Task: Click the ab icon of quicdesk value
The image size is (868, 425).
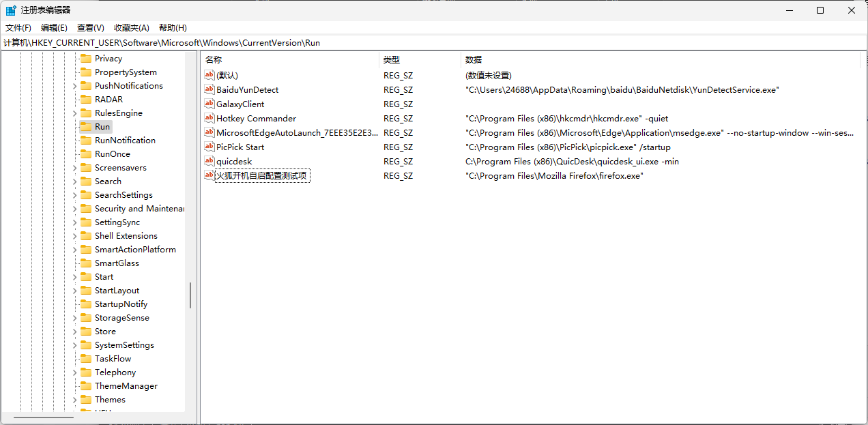Action: (x=209, y=161)
